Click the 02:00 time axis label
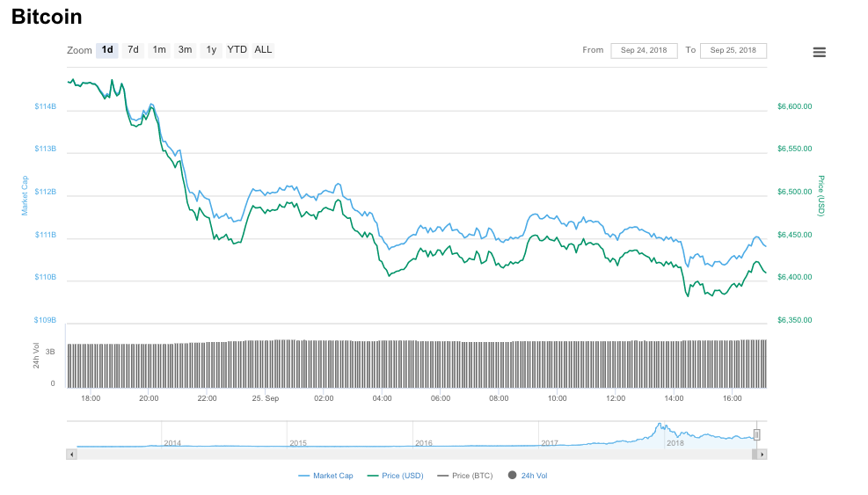868x495 pixels. click(x=324, y=398)
